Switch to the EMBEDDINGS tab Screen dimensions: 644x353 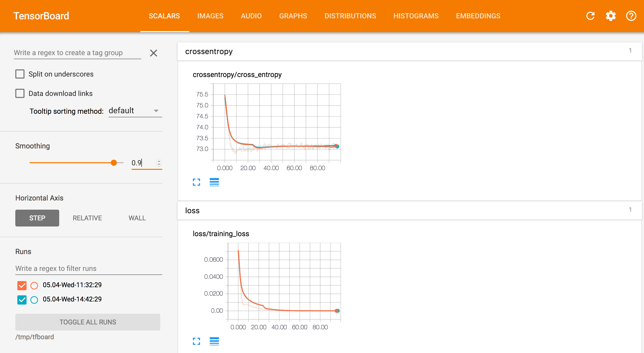click(478, 16)
